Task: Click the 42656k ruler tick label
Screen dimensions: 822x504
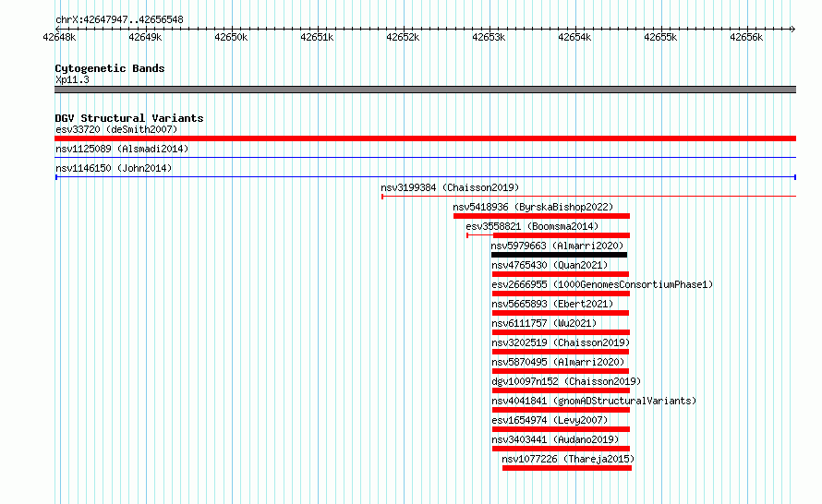Action: tap(746, 37)
